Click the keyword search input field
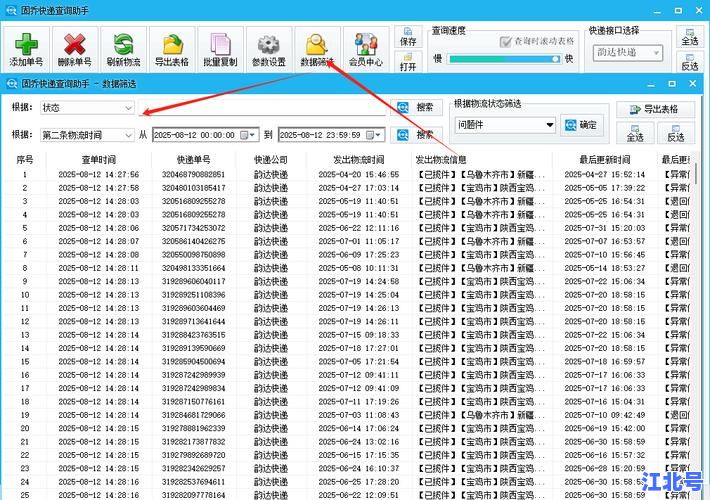The height and width of the screenshot is (500, 710). [x=262, y=108]
